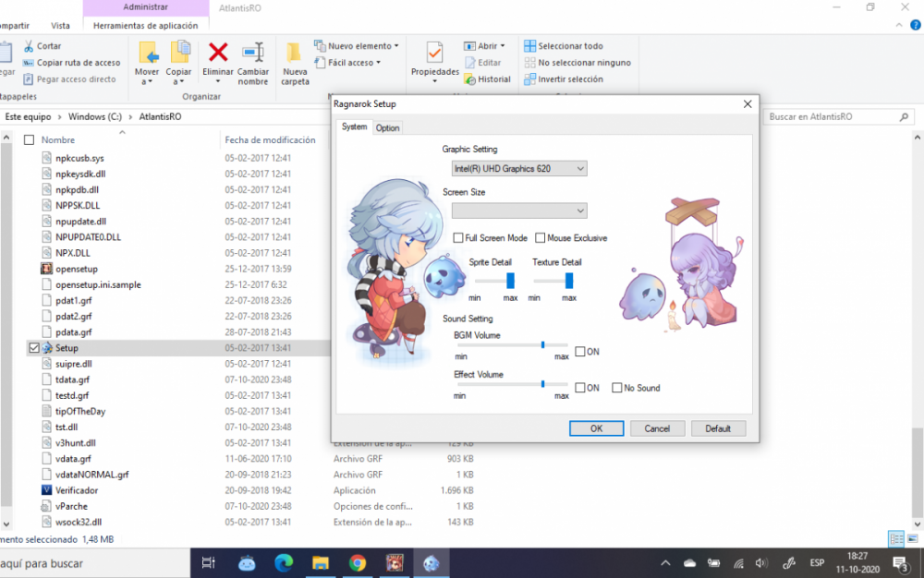The image size is (924, 578).
Task: Click the Nueva carpeta folder icon
Action: pyautogui.click(x=295, y=54)
